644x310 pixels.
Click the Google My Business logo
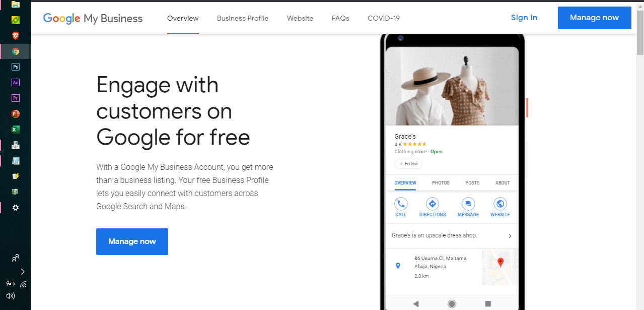click(93, 19)
